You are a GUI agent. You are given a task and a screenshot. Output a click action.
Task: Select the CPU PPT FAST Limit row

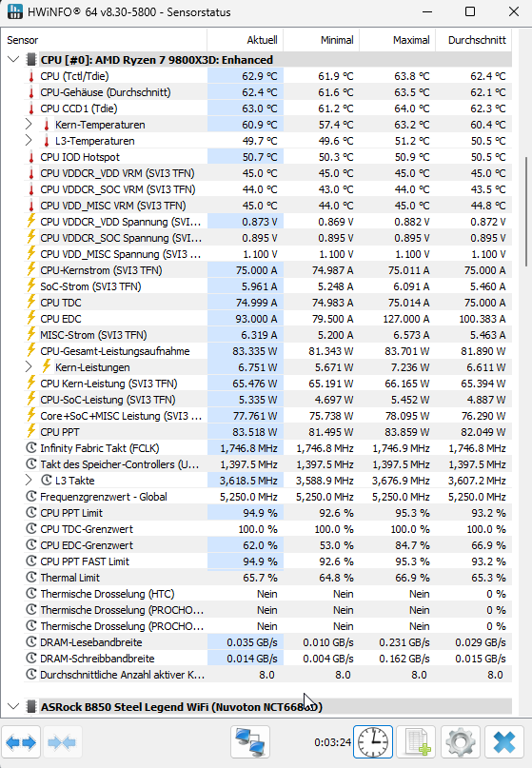tap(267, 561)
